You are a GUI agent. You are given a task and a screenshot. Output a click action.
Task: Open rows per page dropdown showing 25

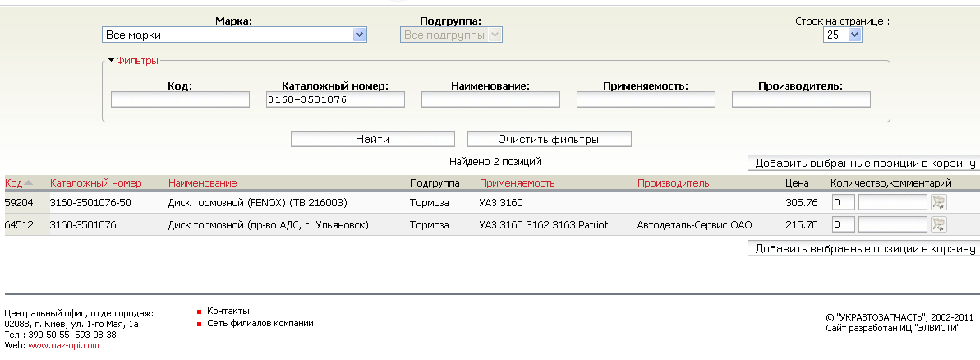coord(843,35)
